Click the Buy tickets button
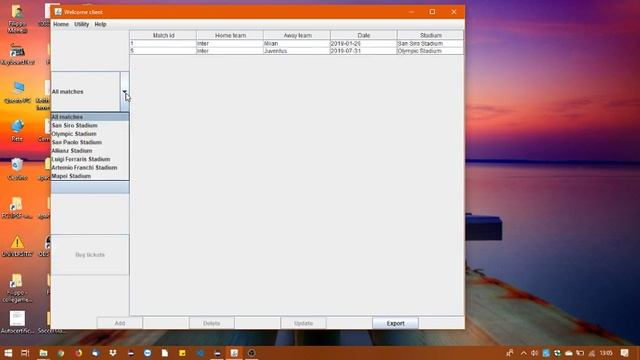This screenshot has width=640, height=360. click(x=90, y=255)
